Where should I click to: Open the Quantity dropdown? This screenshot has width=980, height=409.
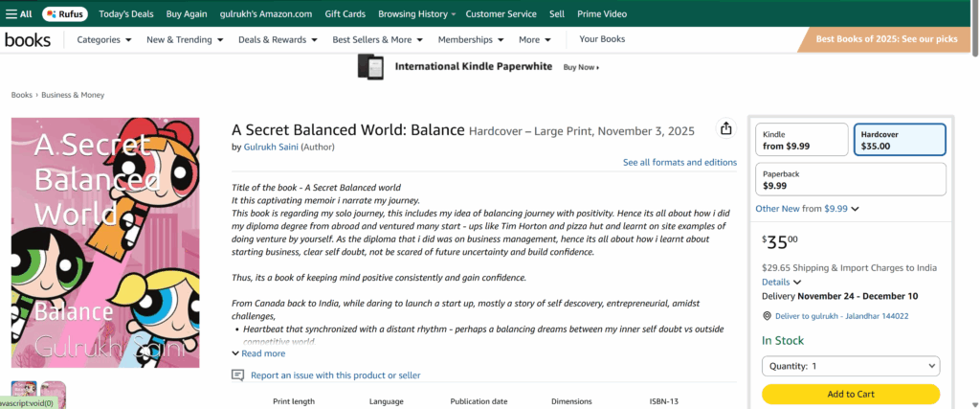(x=851, y=366)
